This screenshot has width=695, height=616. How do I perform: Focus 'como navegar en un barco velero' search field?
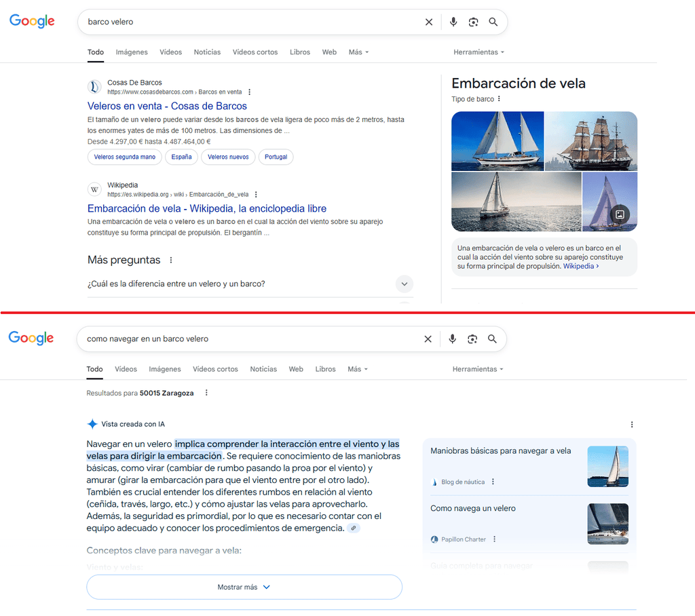[252, 339]
